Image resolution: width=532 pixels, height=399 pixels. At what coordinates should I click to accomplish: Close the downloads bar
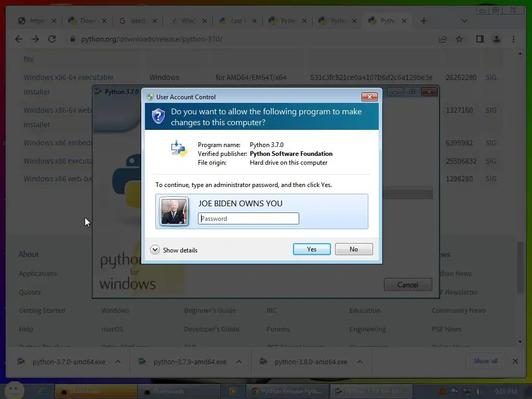tap(515, 361)
